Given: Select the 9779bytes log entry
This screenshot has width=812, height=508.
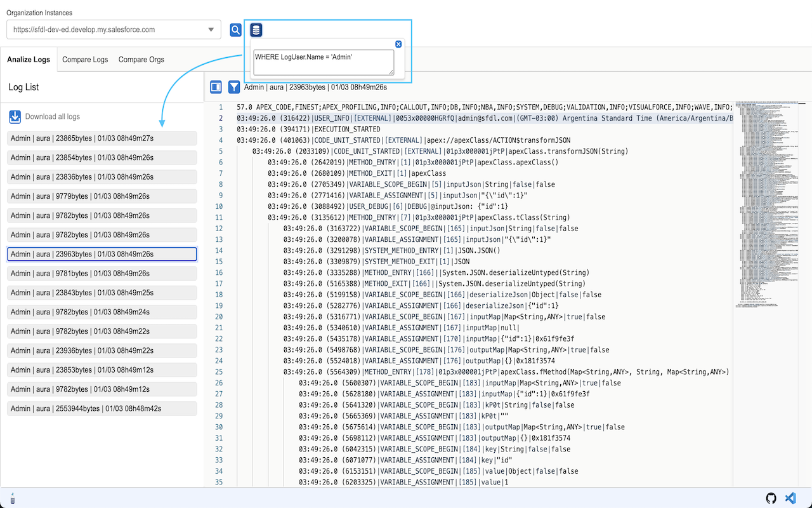Looking at the screenshot, I should [102, 196].
